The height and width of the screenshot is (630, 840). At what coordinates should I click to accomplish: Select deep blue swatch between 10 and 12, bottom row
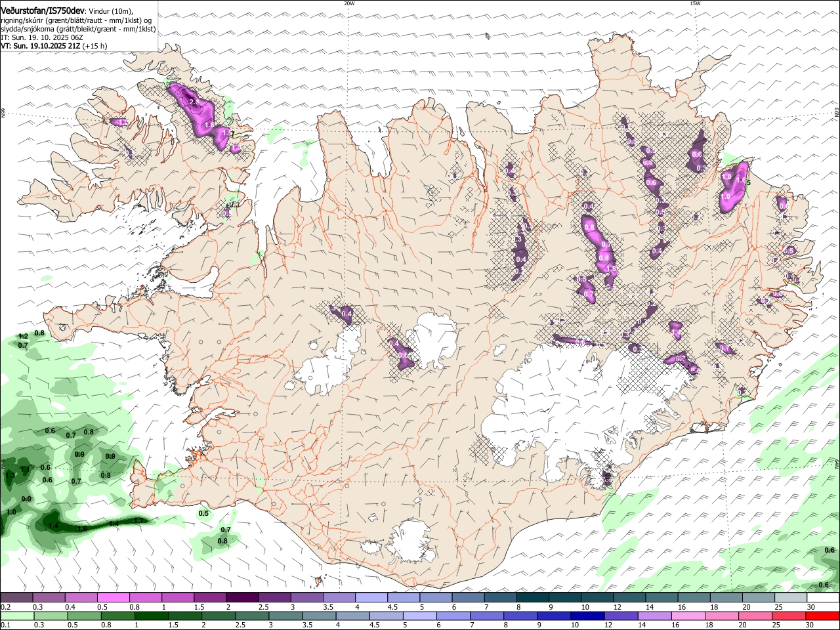(587, 616)
